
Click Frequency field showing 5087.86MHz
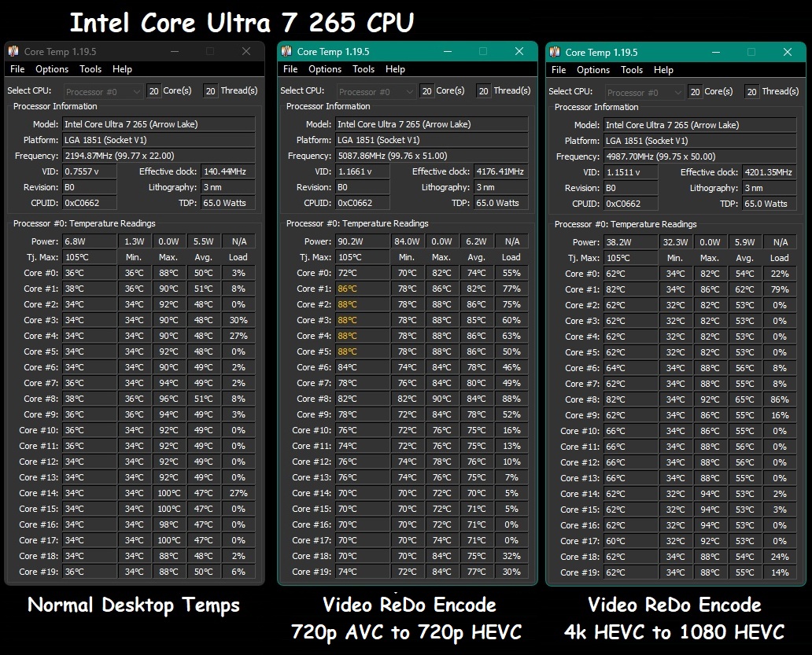[x=433, y=156]
